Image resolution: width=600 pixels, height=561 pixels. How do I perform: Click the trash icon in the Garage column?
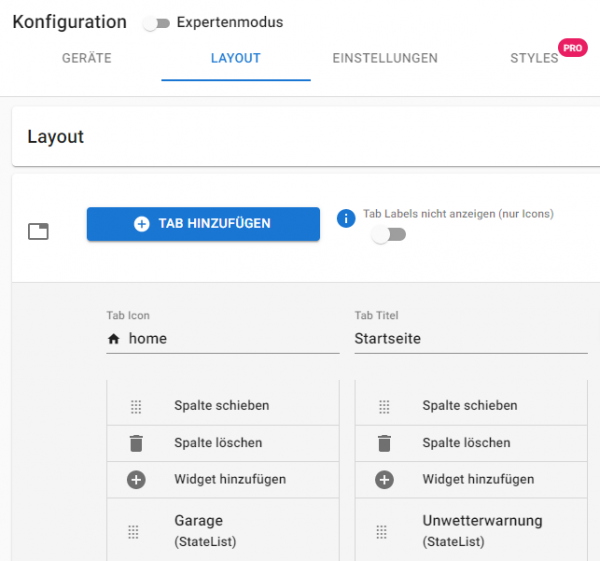point(136,444)
